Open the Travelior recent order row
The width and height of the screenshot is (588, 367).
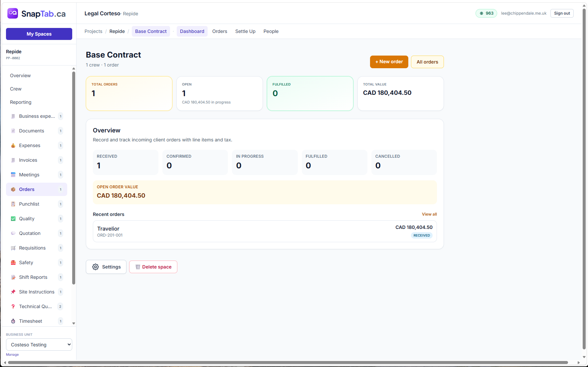[x=265, y=231]
